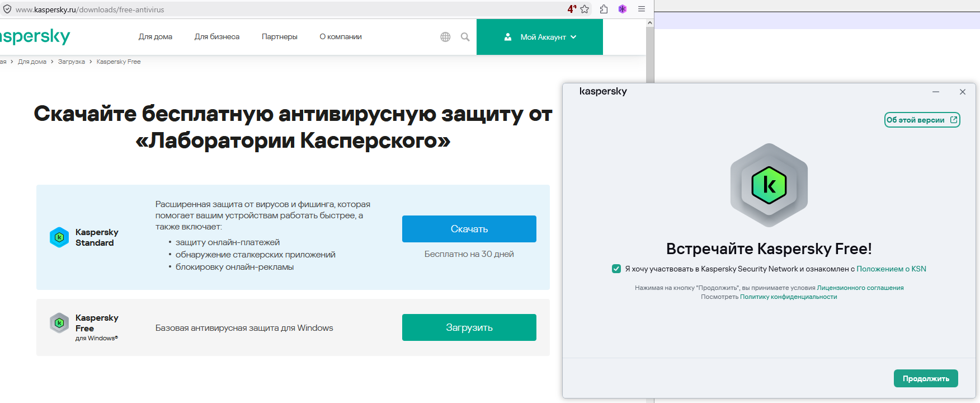The width and height of the screenshot is (980, 403).
Task: Open the Положением о KSN link
Action: pos(891,269)
